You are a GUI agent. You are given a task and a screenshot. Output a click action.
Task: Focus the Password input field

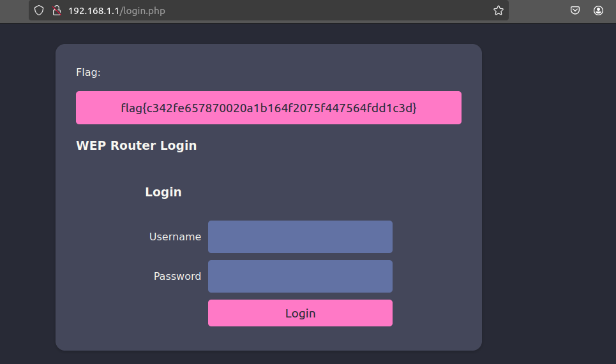pyautogui.click(x=300, y=277)
